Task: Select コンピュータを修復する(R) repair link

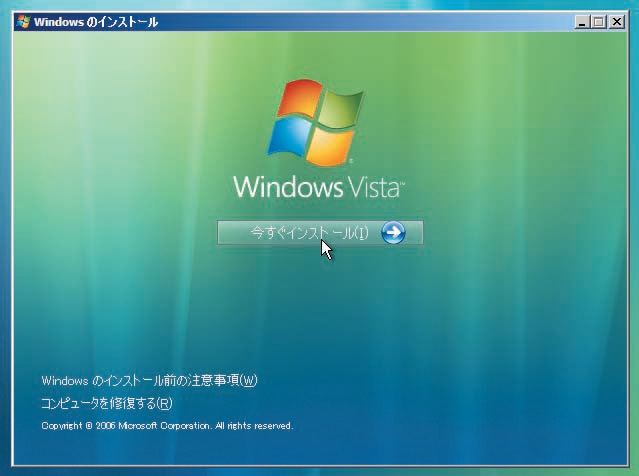Action: point(107,403)
